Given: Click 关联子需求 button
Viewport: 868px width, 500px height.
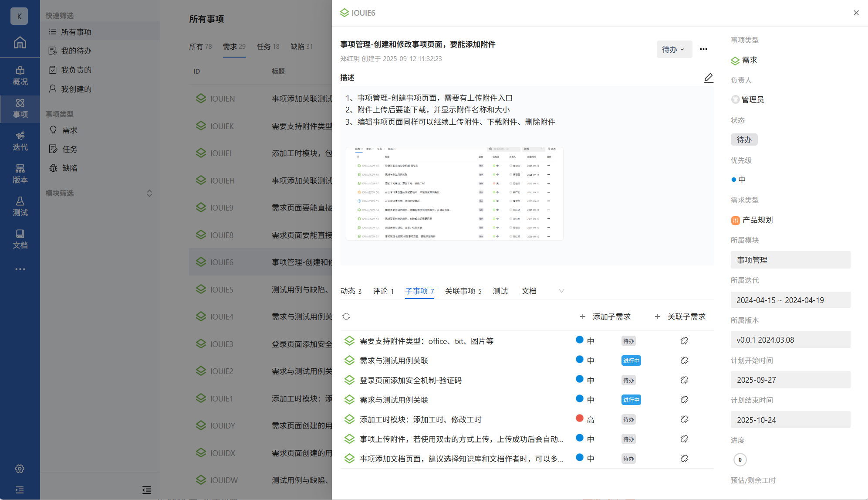Looking at the screenshot, I should (680, 316).
